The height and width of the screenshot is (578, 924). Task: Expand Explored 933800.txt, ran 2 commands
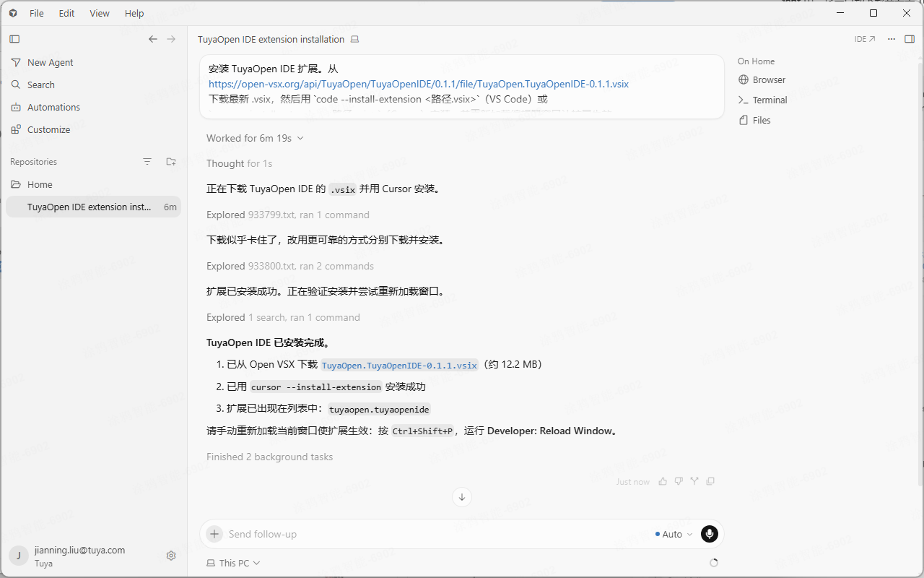[x=290, y=267]
